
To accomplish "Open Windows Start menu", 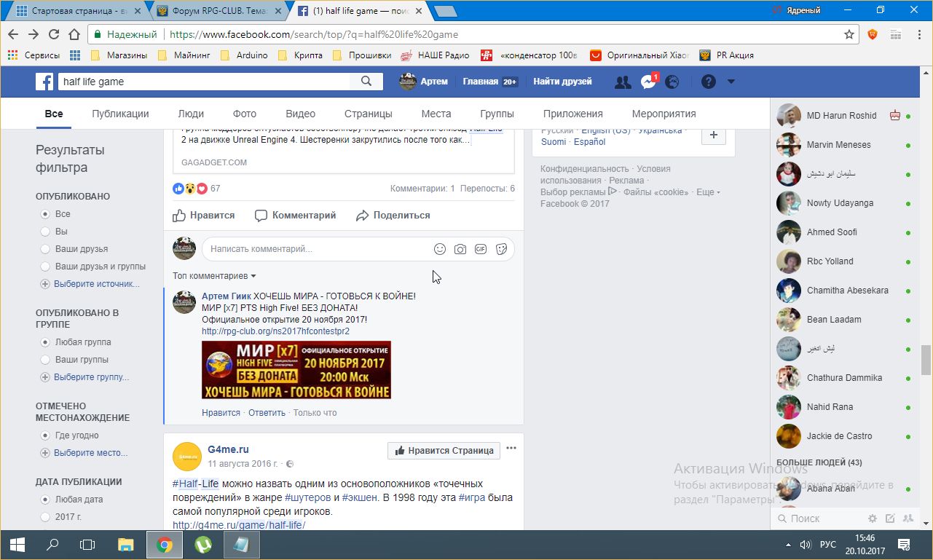I will pyautogui.click(x=17, y=545).
